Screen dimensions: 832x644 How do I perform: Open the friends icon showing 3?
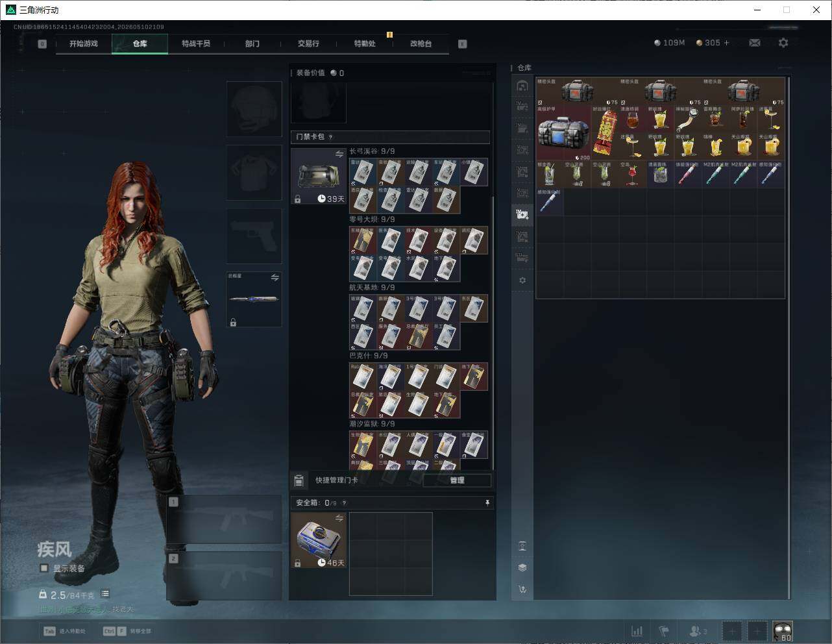(x=698, y=631)
